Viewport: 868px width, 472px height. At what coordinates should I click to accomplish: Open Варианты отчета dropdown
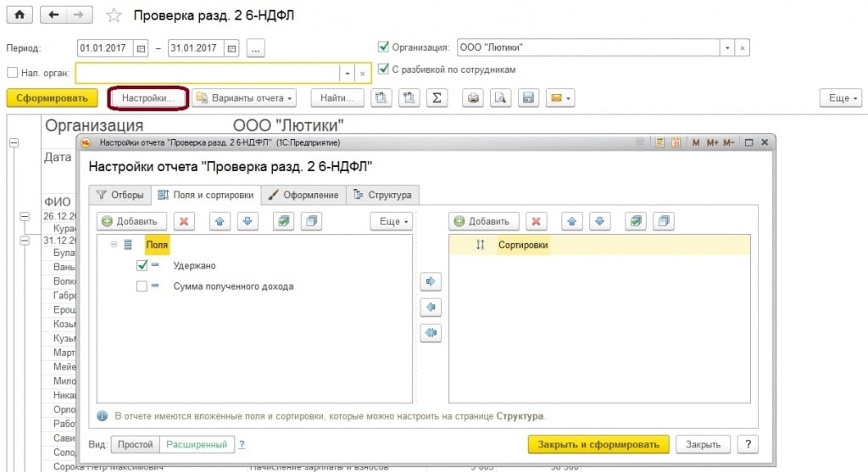(244, 98)
